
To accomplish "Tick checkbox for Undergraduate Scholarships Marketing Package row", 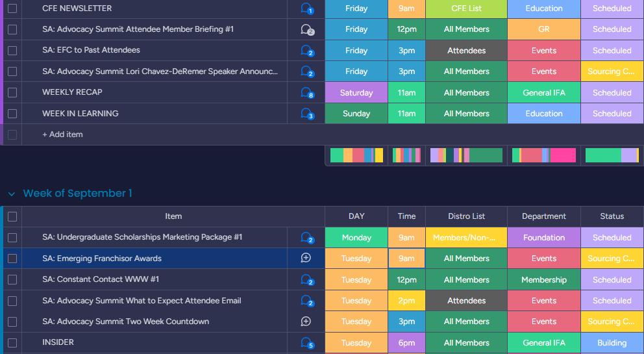I will (12, 238).
